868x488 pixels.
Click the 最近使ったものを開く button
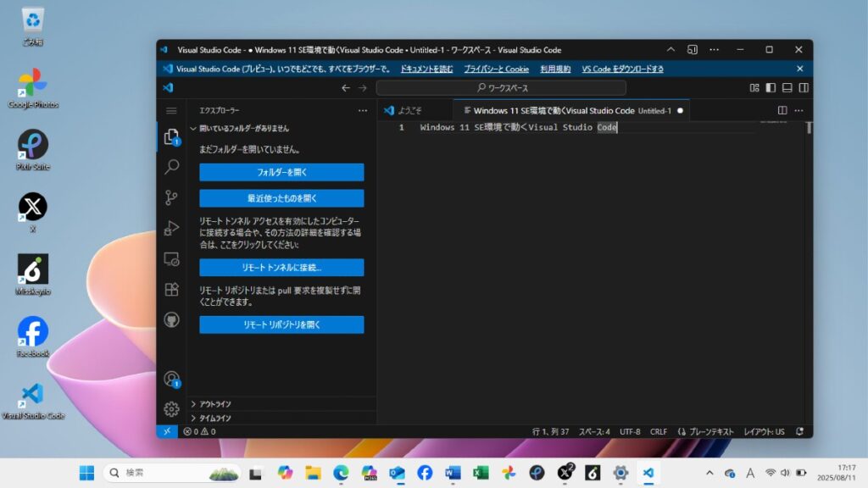pyautogui.click(x=281, y=198)
